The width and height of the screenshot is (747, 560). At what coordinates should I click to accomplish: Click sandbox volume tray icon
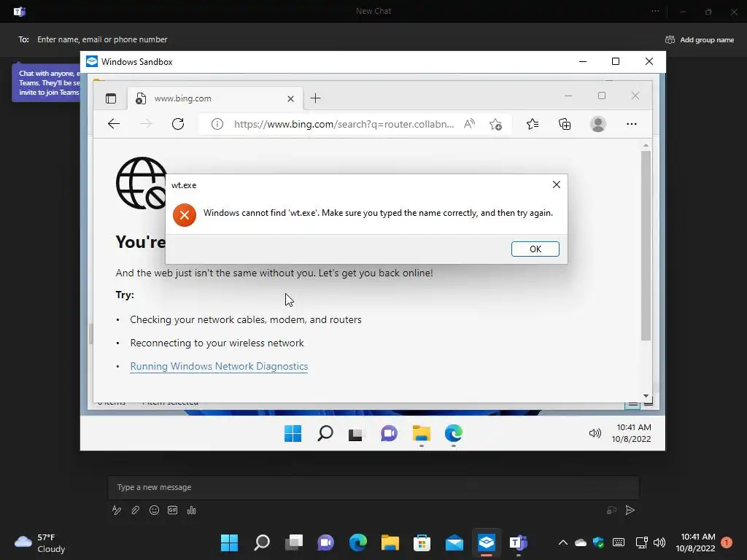[x=595, y=433]
